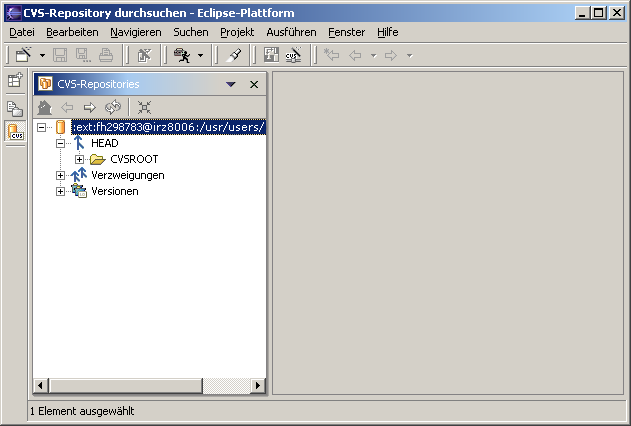Open the Fenster menu
This screenshot has width=631, height=426.
[x=346, y=32]
